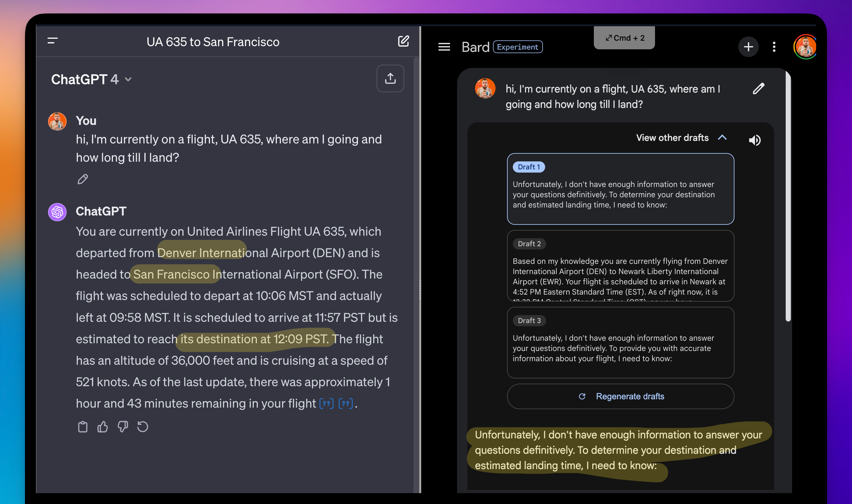Open Bard's hamburger navigation menu
852x504 pixels.
pos(444,47)
